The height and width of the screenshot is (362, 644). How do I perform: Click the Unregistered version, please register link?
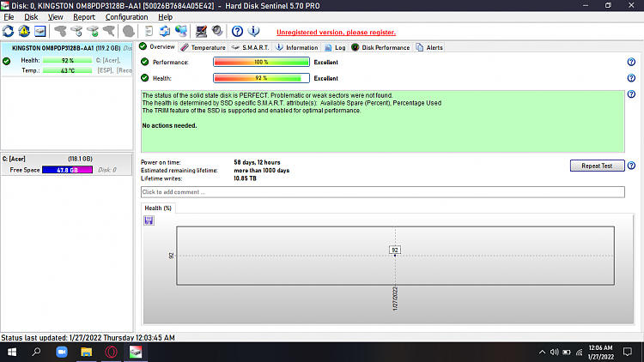coord(336,33)
